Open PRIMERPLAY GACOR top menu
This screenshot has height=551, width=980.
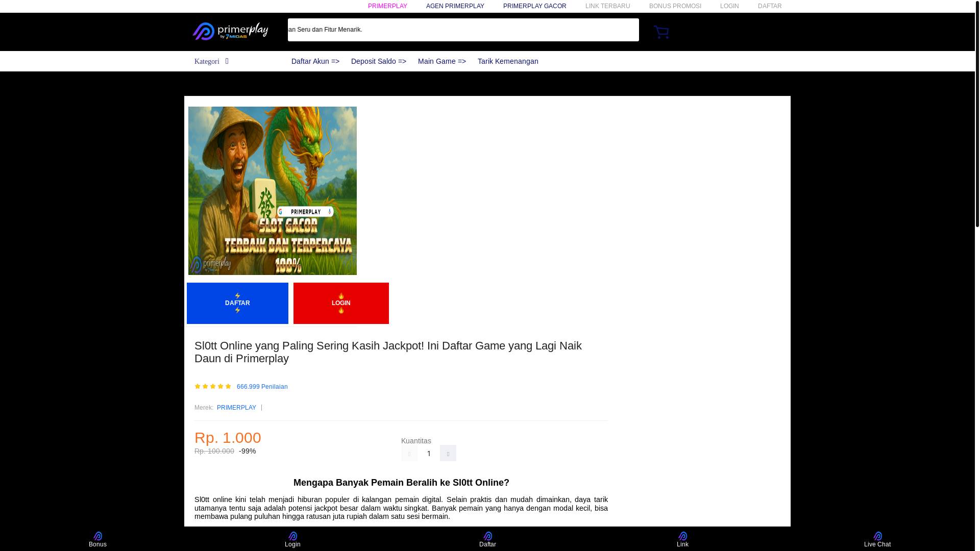coord(534,6)
